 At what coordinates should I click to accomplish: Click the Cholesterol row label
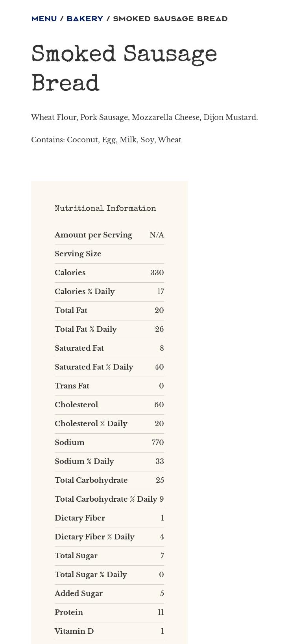[76, 405]
